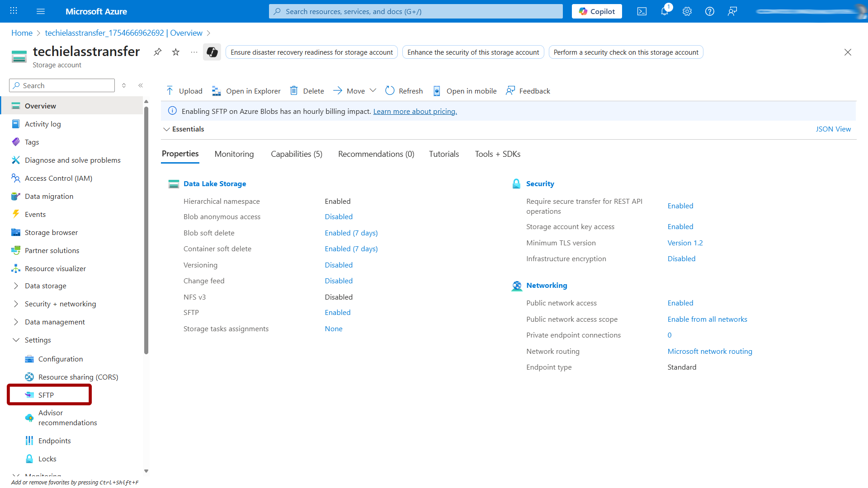Click the Delete trash icon
868x488 pixels.
[x=294, y=91]
